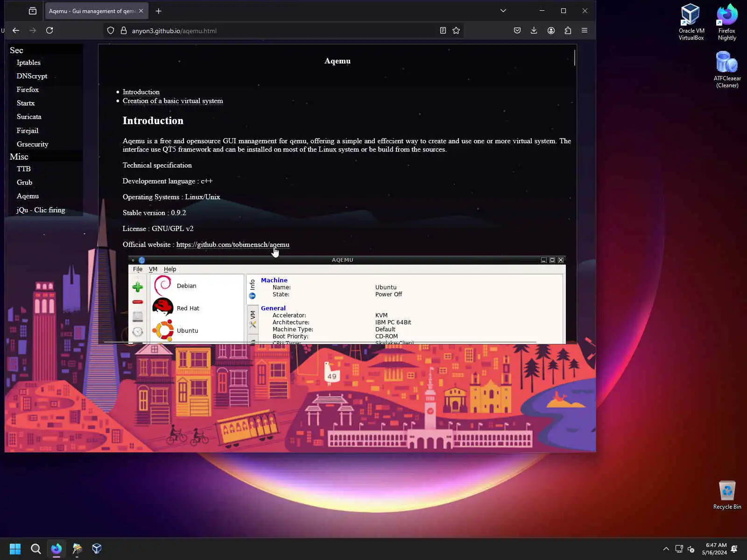Click the vertical VM tab in AQEMU screenshot
The width and height of the screenshot is (747, 560).
[253, 319]
